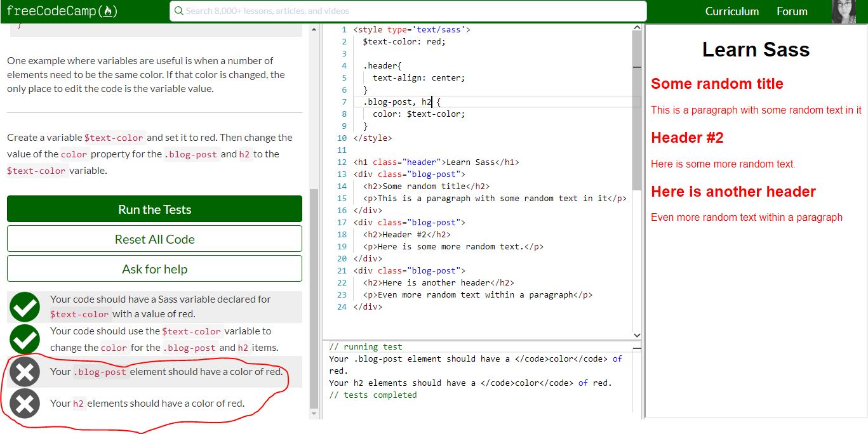Click line 2 $text-color: red; in editor
The width and height of the screenshot is (868, 434).
point(404,41)
